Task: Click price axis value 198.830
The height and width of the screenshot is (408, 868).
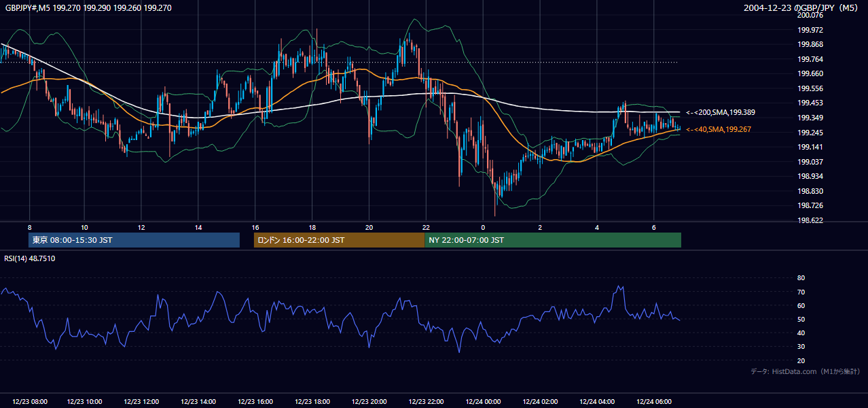Action: [x=810, y=191]
